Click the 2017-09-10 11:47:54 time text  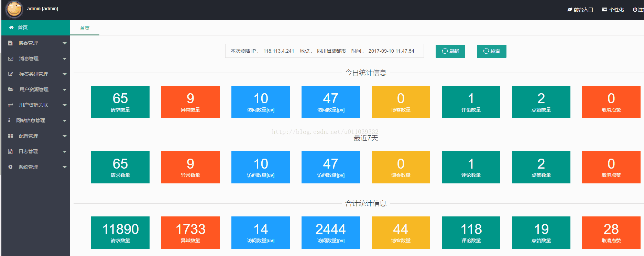click(x=391, y=51)
